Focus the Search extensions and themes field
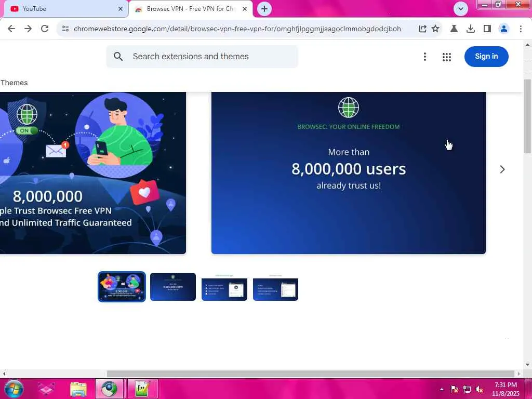532x399 pixels. pos(202,56)
